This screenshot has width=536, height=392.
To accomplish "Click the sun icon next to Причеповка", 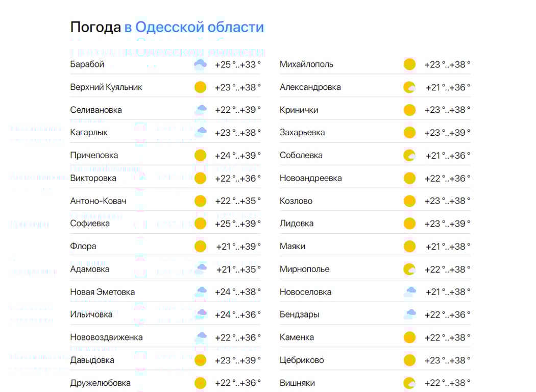I will pos(200,155).
